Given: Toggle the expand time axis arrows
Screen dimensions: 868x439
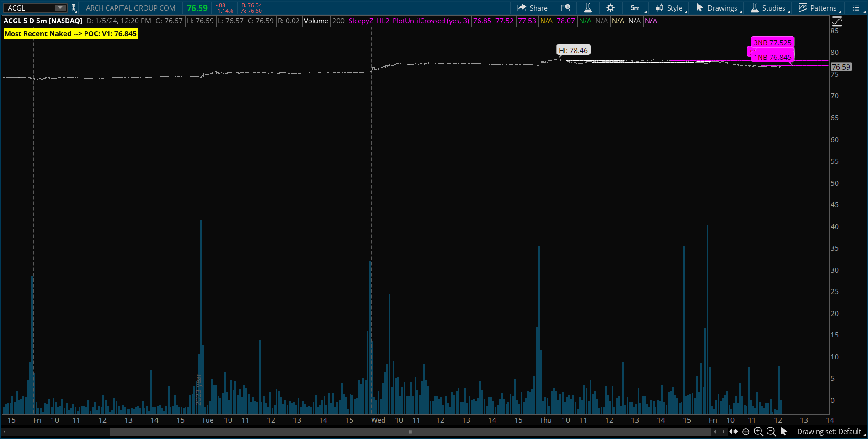Looking at the screenshot, I should point(733,431).
